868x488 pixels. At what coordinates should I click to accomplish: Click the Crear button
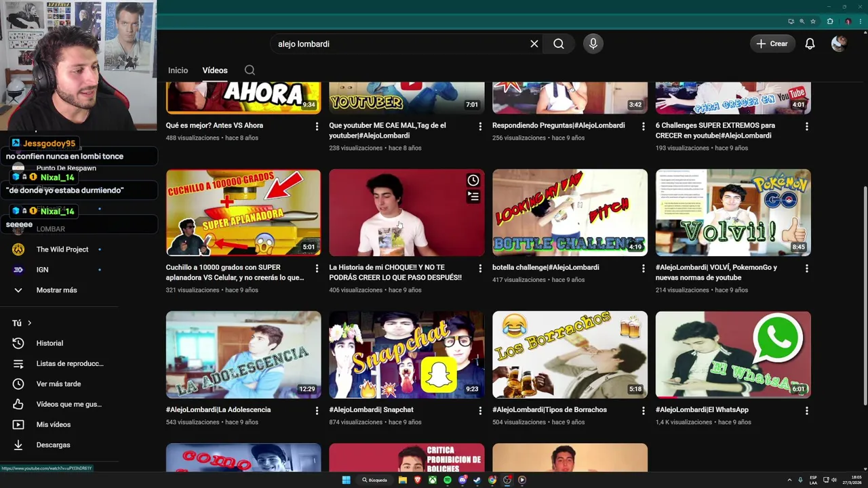tap(772, 43)
